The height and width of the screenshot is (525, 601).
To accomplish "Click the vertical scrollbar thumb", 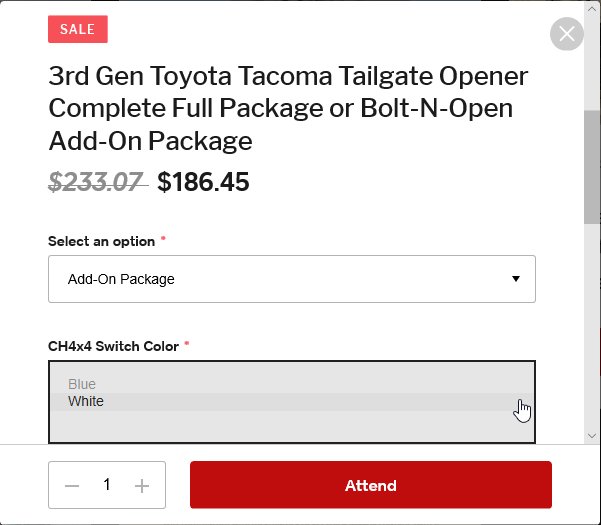I will pyautogui.click(x=592, y=167).
